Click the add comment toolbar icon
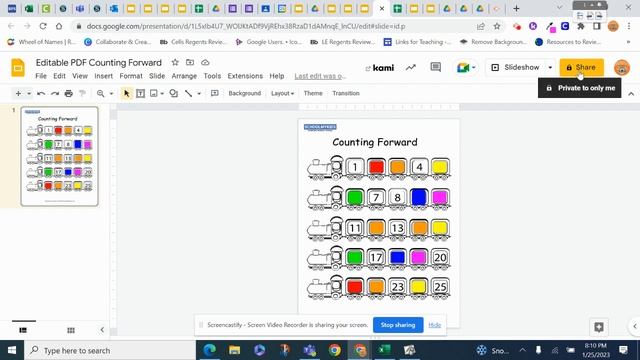This screenshot has width=640, height=360. tap(215, 93)
